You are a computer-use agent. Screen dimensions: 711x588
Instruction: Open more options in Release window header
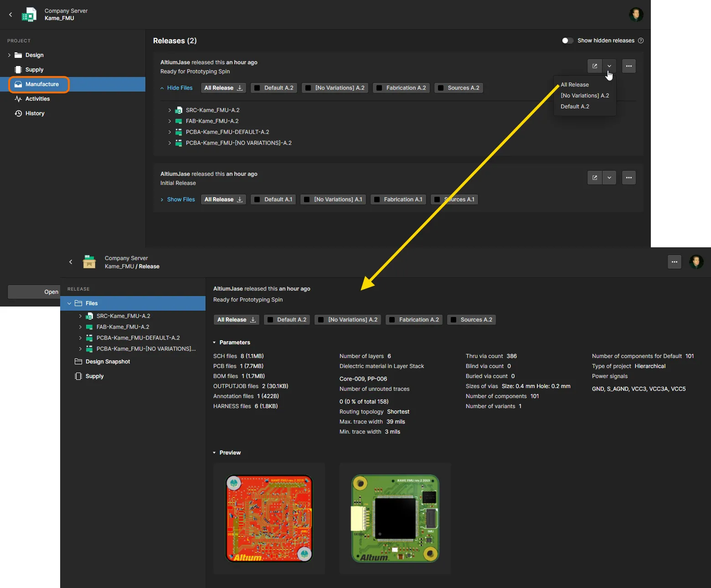pos(675,262)
